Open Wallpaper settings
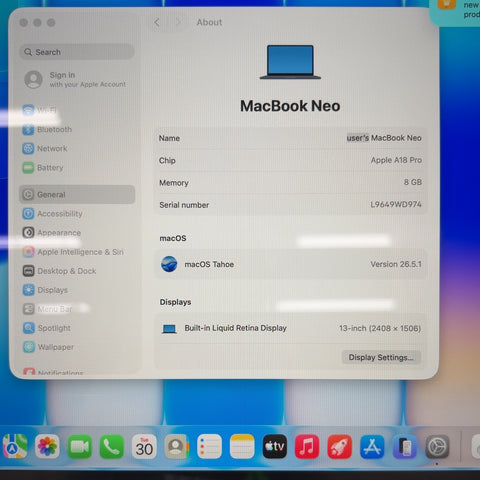The height and width of the screenshot is (480, 480). pyautogui.click(x=77, y=347)
